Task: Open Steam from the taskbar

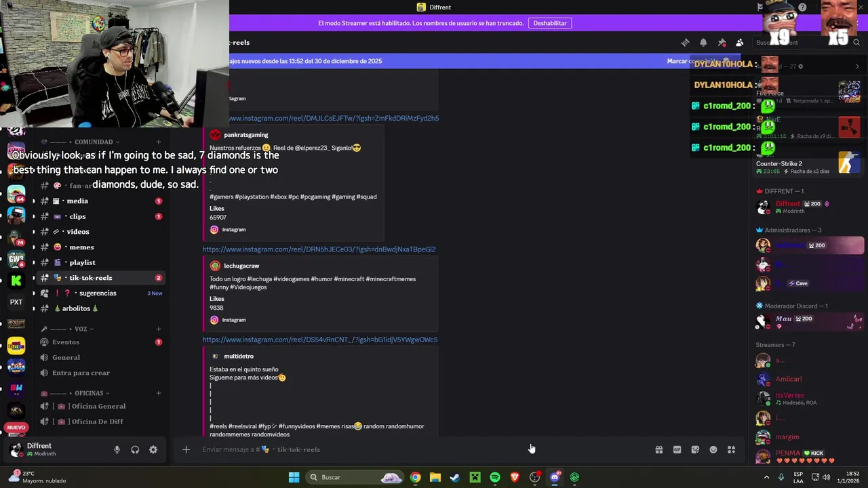Action: tap(455, 477)
